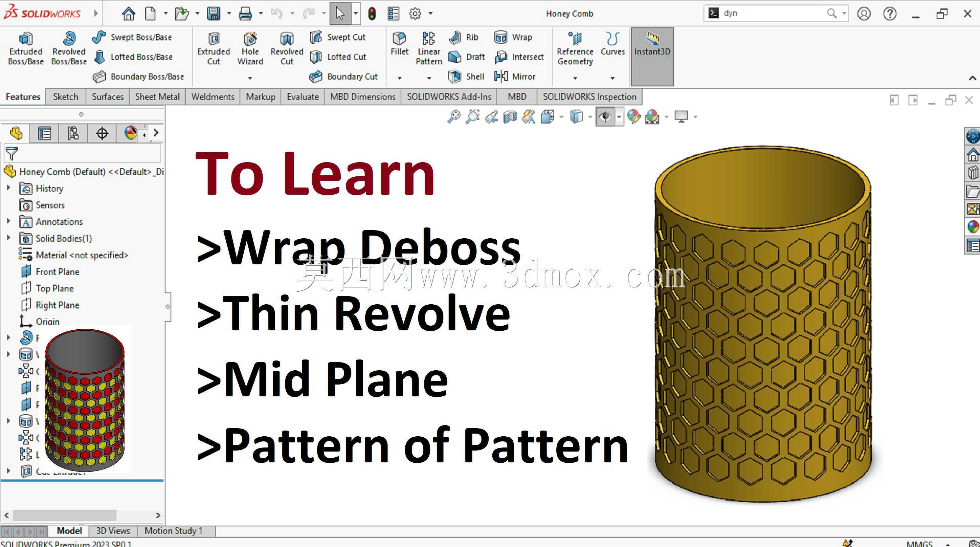Open the DimXpertManager tab
This screenshot has width=980, height=547.
[x=102, y=133]
